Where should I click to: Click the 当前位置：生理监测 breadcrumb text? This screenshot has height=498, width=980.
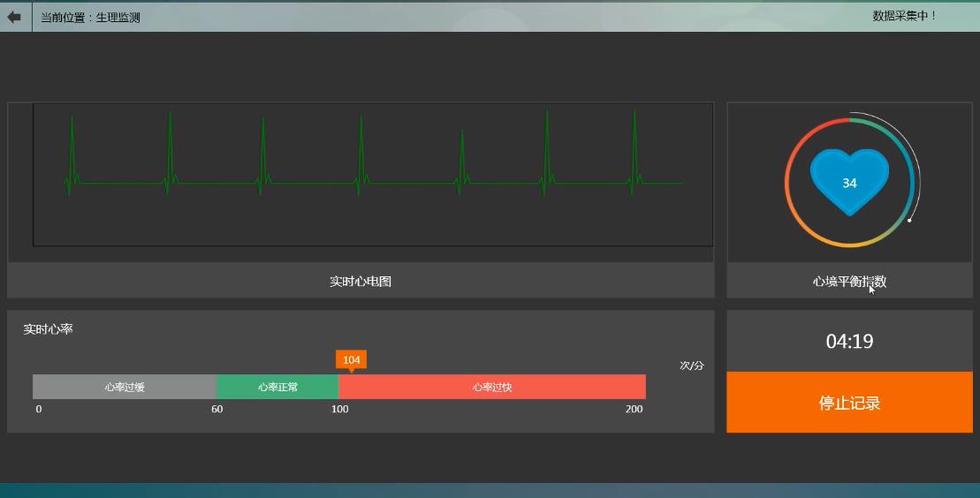(90, 18)
